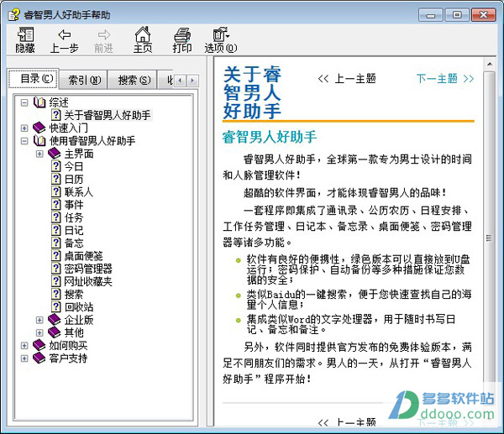Viewport: 504px width, 434px height.
Task: Click the question page icon beside 密码管理器
Action: 56,269
